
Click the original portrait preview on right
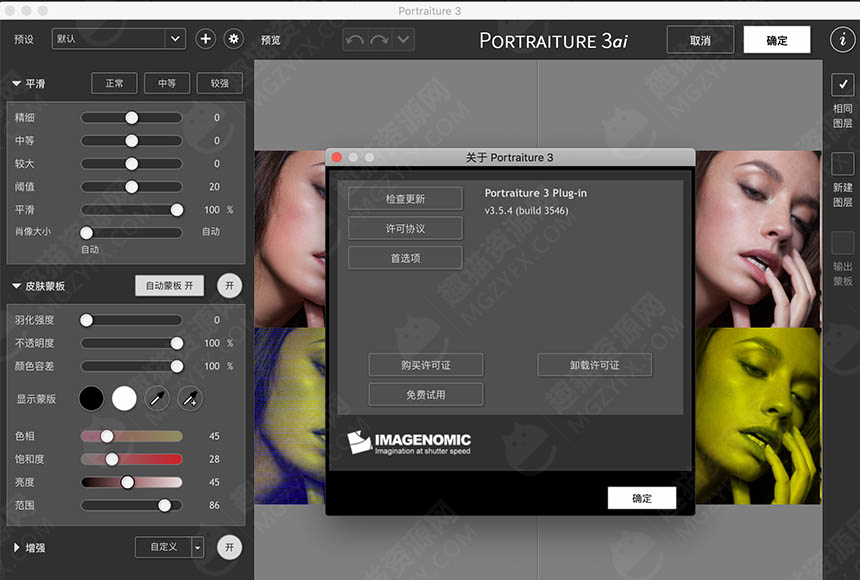[759, 239]
